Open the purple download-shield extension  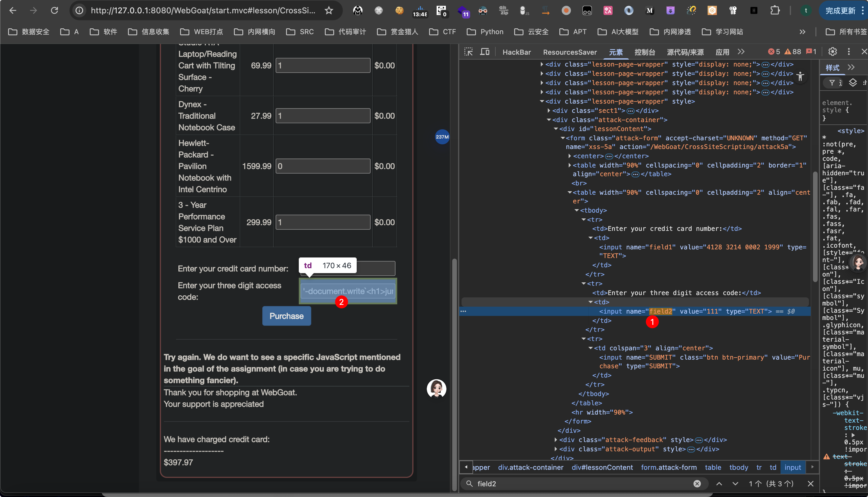point(671,11)
